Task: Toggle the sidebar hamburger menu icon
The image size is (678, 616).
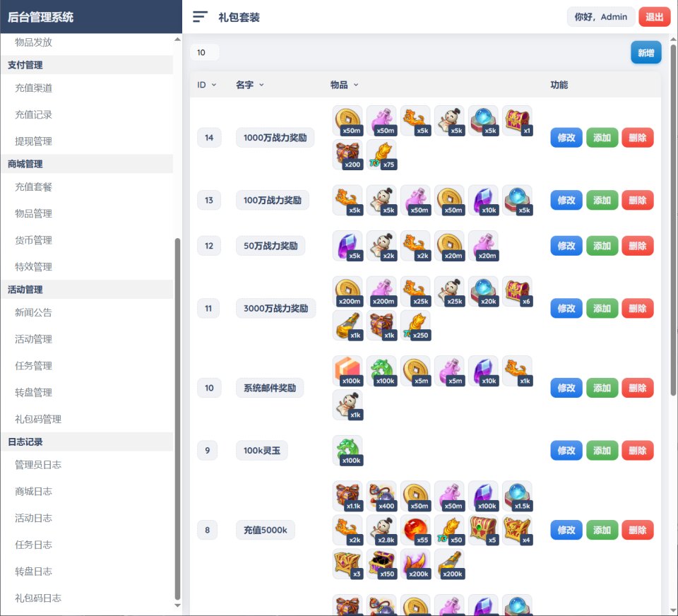Action: [200, 17]
